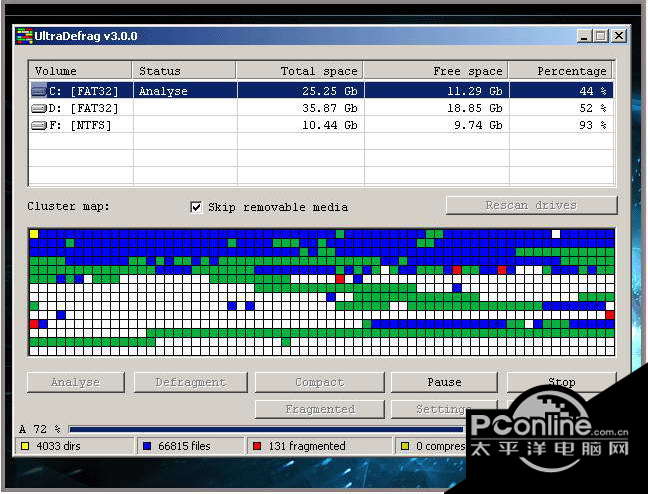648x494 pixels.
Task: Click the Cluster map label
Action: click(69, 206)
